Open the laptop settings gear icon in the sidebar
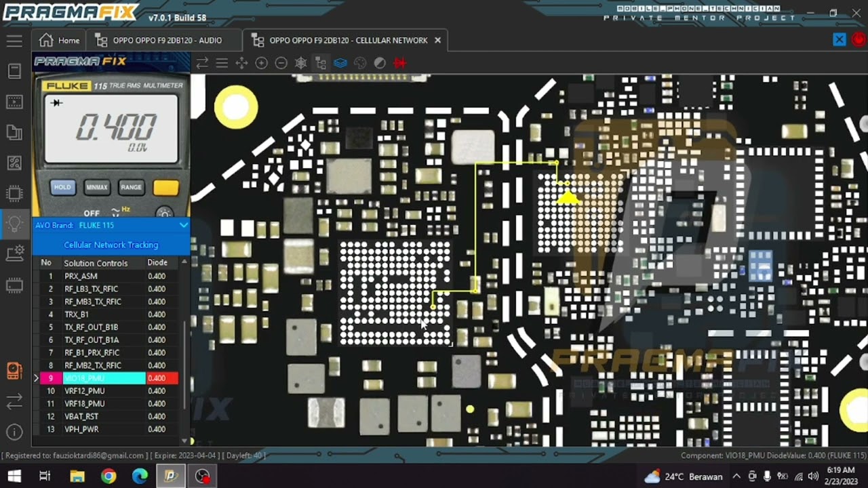The width and height of the screenshot is (868, 488). click(x=14, y=254)
